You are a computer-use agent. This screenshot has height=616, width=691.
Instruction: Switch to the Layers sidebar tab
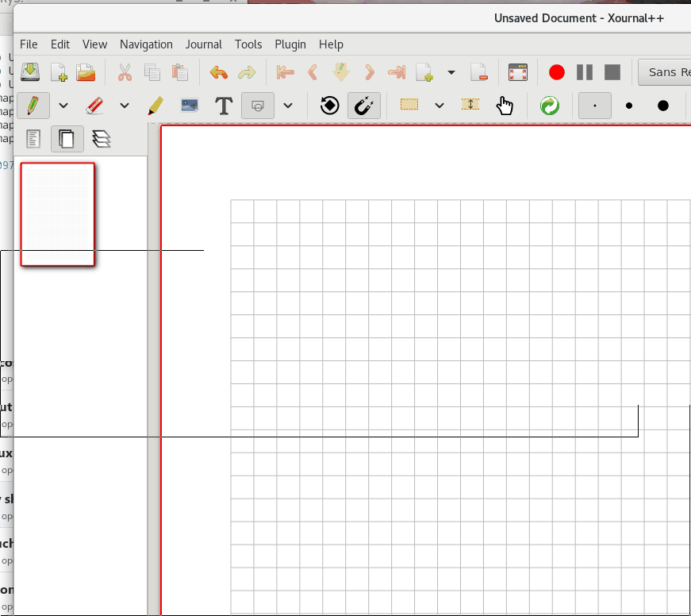click(102, 138)
